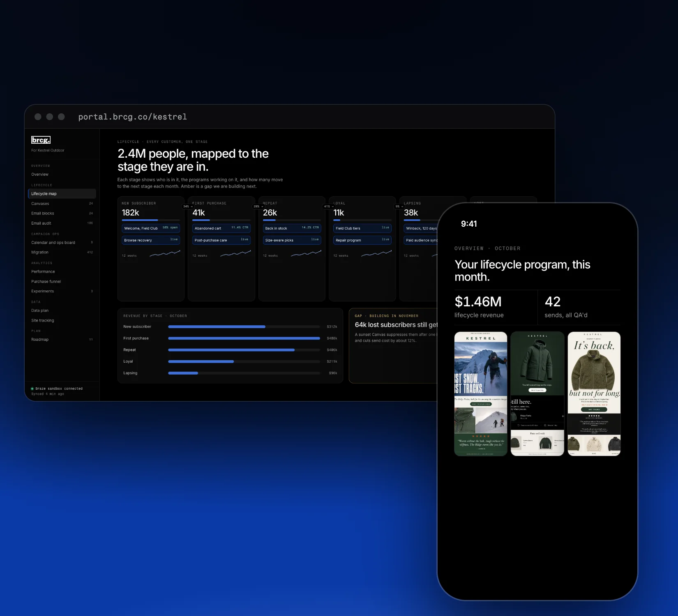Image resolution: width=678 pixels, height=616 pixels.
Task: Select Lifecycle map in the sidebar
Action: click(x=62, y=194)
